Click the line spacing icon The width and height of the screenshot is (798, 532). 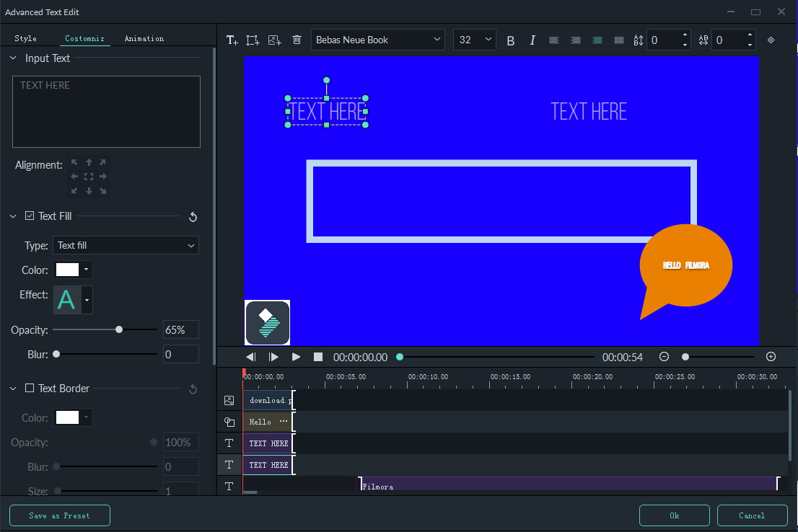tap(639, 40)
